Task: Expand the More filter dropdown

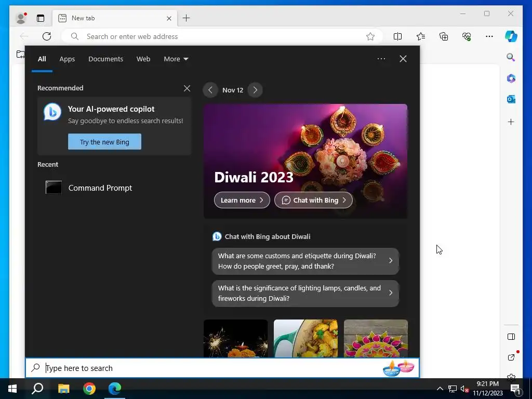Action: (x=176, y=59)
